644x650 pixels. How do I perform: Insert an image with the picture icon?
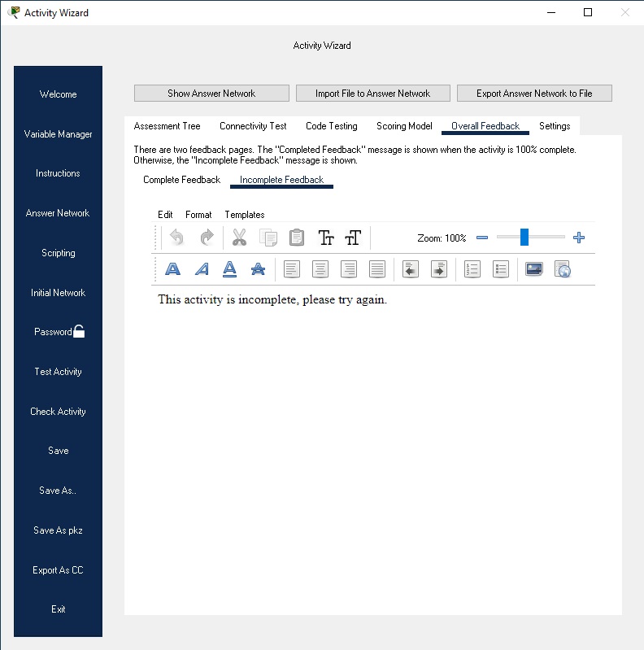click(534, 269)
